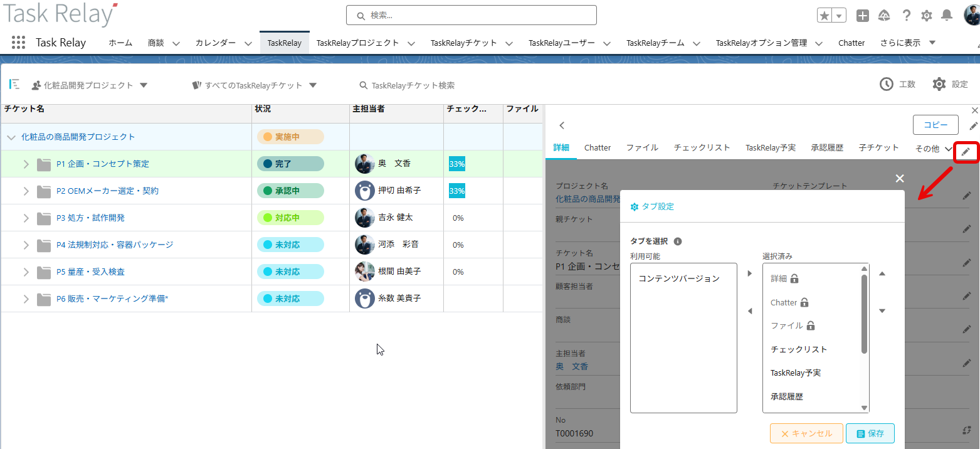Viewport: 980px width, 449px height.
Task: Click the favorites star icon
Action: [825, 16]
